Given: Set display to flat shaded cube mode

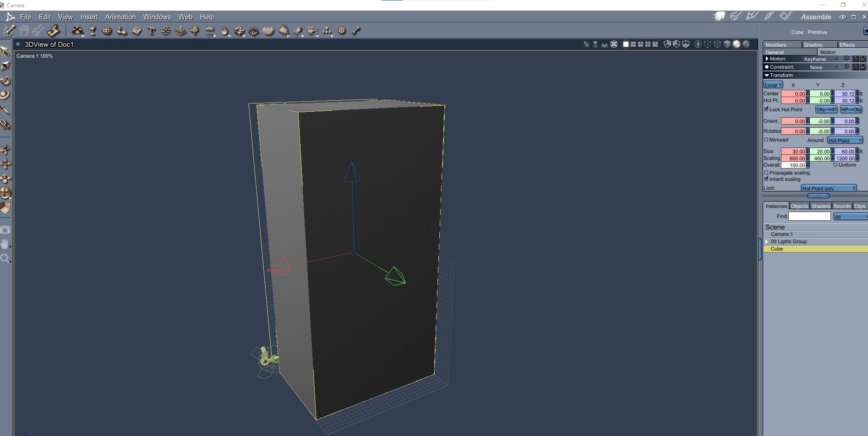Looking at the screenshot, I should point(727,44).
